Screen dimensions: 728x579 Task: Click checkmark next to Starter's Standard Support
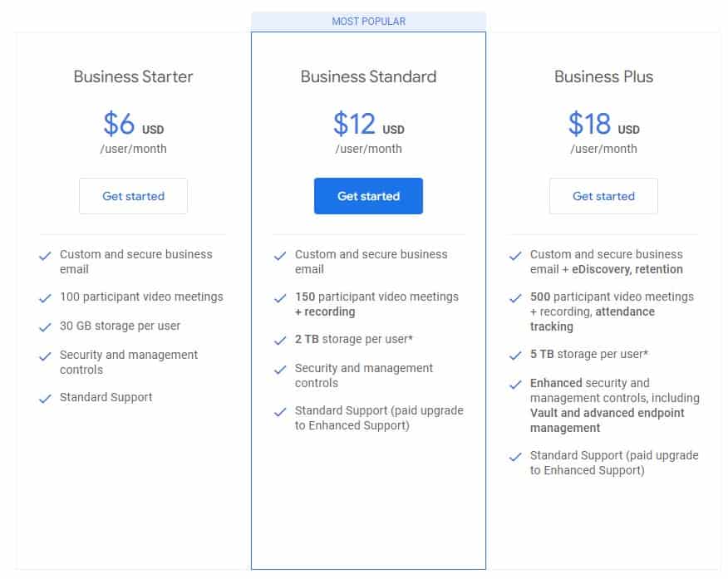(45, 399)
